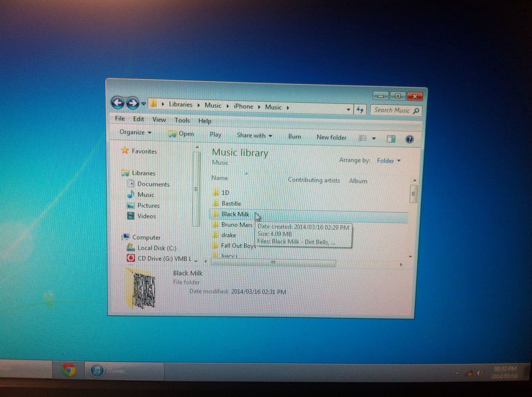Open the Help menu
Image resolution: width=532 pixels, height=397 pixels.
click(205, 121)
